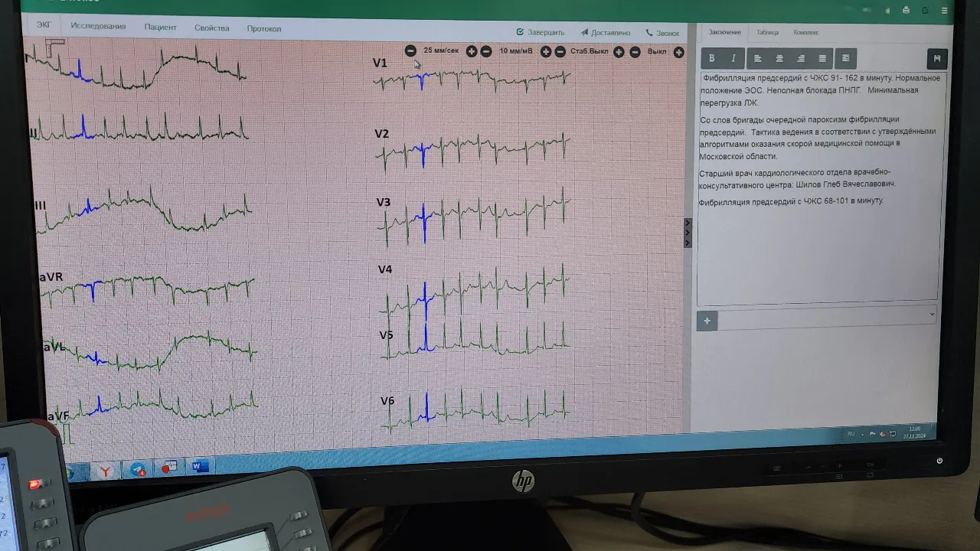980x551 pixels.
Task: Increase paper speed above 25 мм/сек
Action: 472,51
